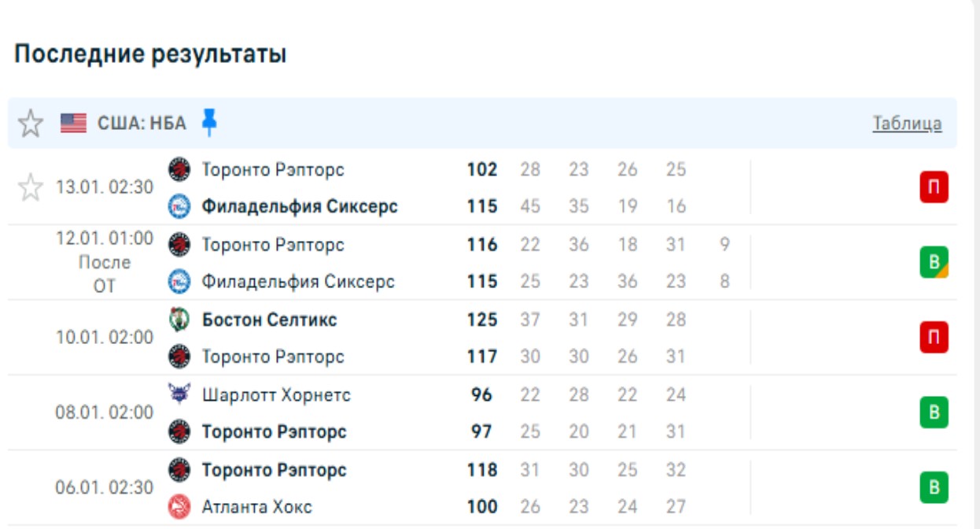Click Toronto Raptors logo in 13.01 match
The height and width of the screenshot is (529, 980).
click(x=179, y=169)
